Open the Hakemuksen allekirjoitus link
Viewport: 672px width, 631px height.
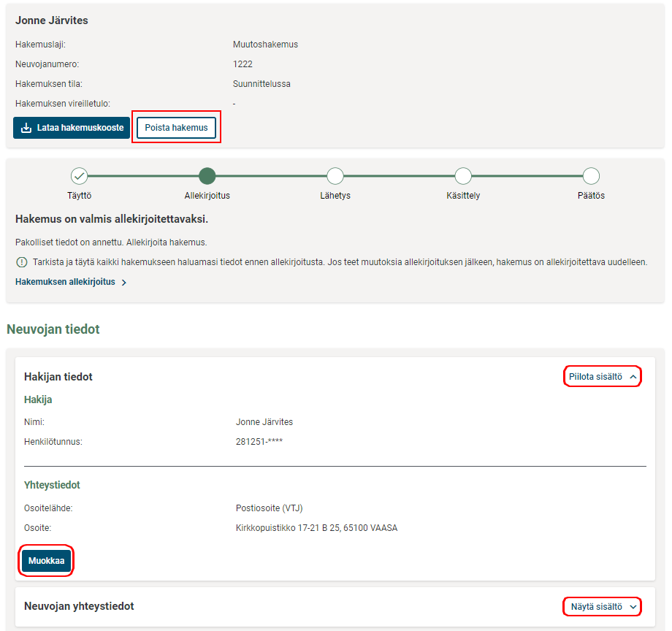[65, 282]
